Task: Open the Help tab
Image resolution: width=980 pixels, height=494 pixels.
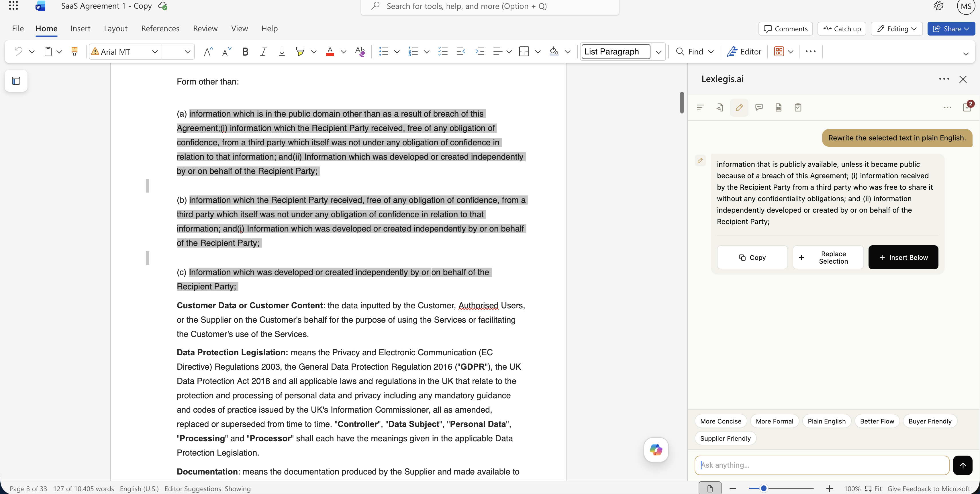Action: 269,29
